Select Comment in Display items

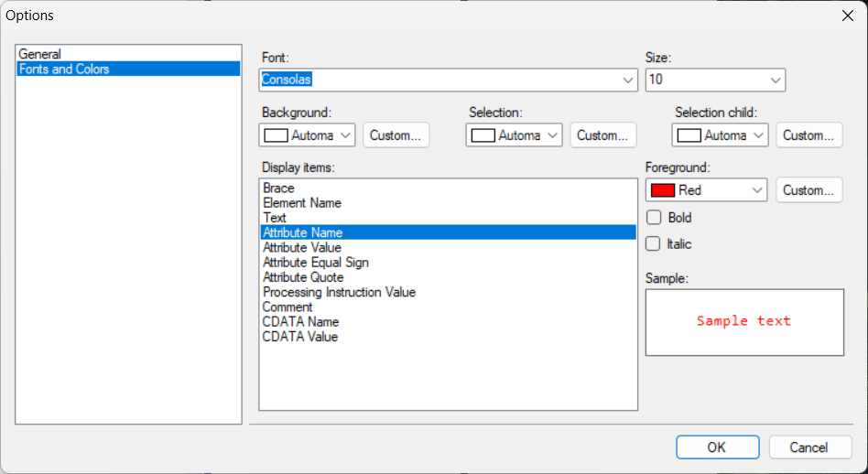pos(448,307)
